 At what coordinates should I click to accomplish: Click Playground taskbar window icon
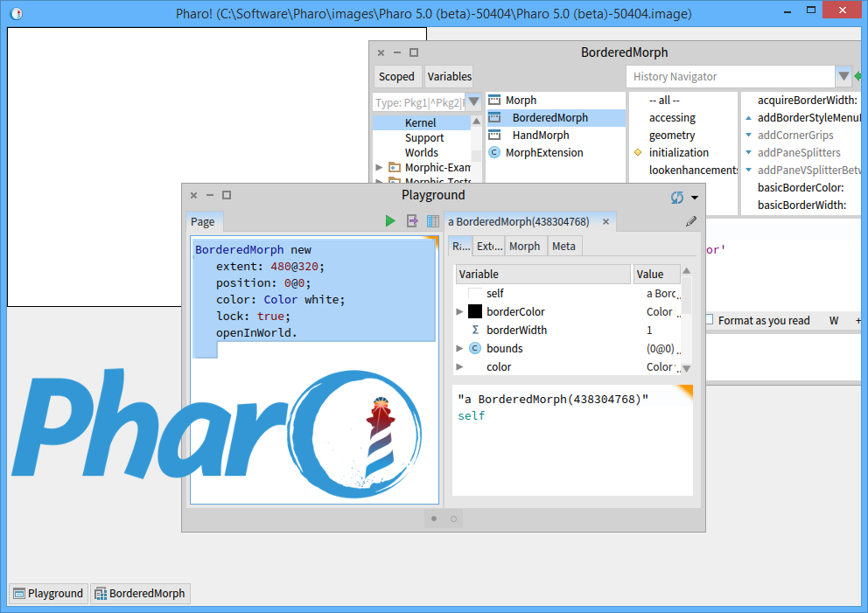coord(19,594)
